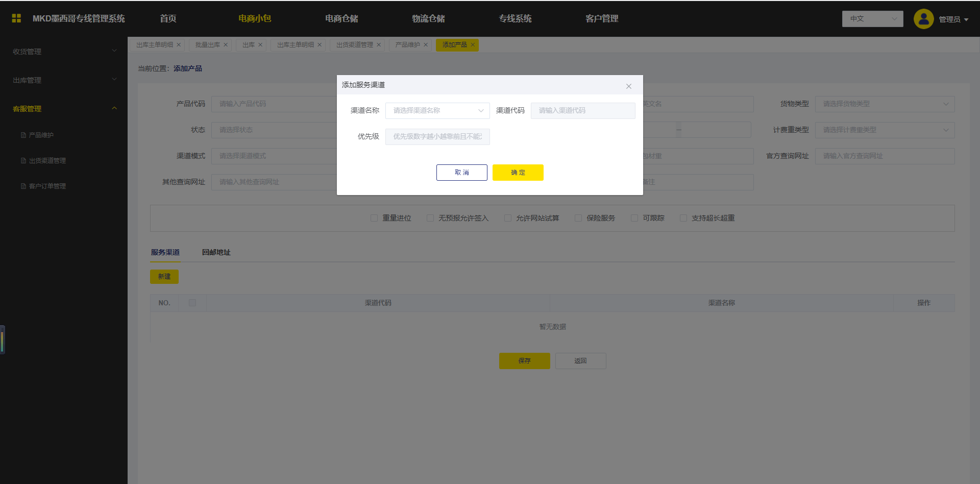Open the 中文 language selector

click(x=872, y=19)
